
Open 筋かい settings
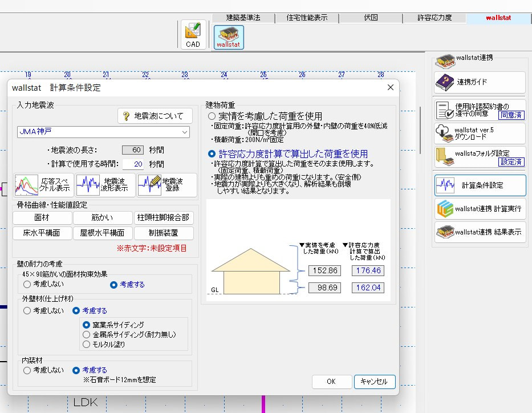[103, 217]
